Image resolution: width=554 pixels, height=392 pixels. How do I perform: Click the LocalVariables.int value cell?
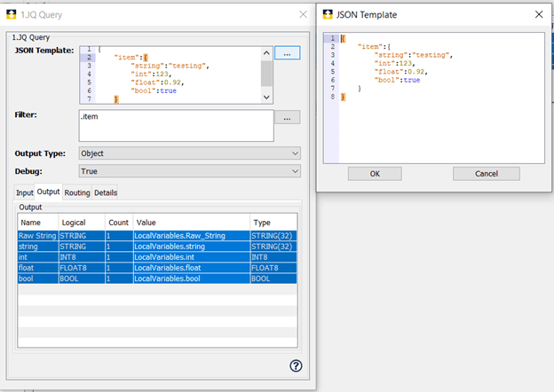[192, 257]
